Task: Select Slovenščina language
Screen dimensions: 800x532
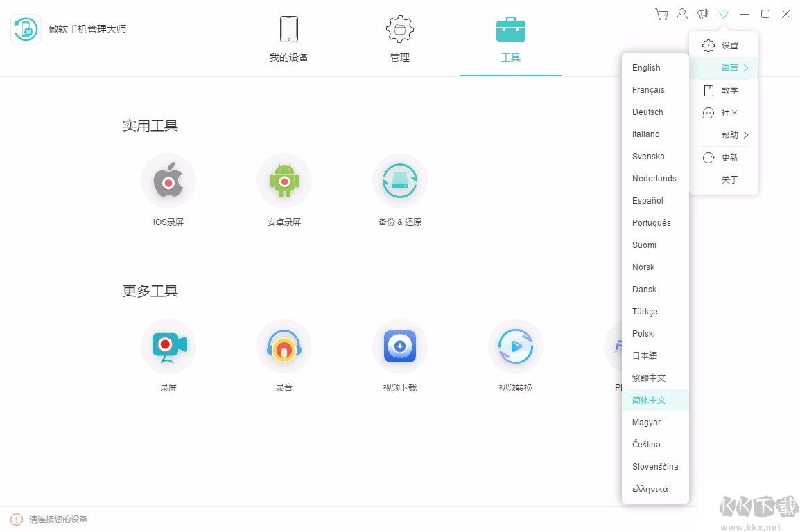Action: tap(655, 467)
